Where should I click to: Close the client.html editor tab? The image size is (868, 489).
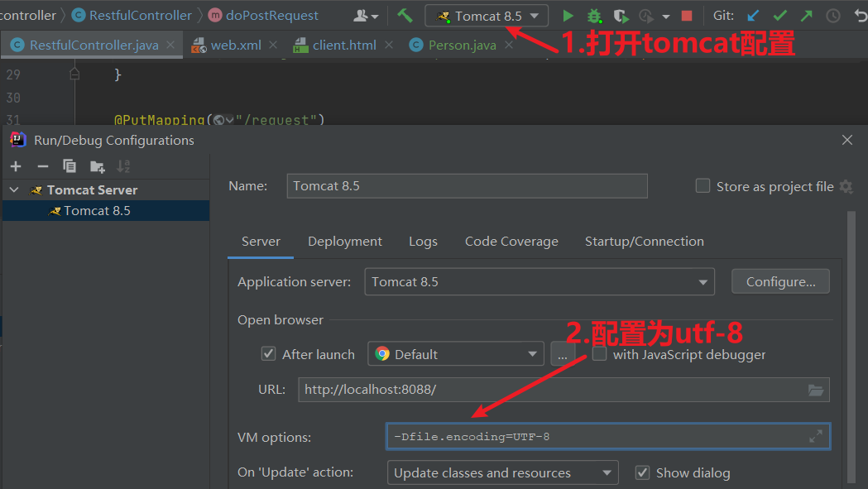389,45
